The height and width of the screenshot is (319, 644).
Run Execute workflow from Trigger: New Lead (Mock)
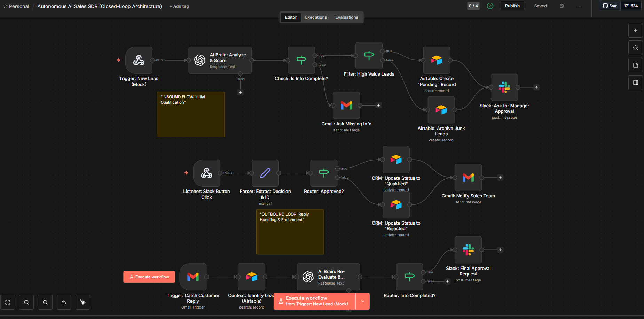tap(314, 301)
